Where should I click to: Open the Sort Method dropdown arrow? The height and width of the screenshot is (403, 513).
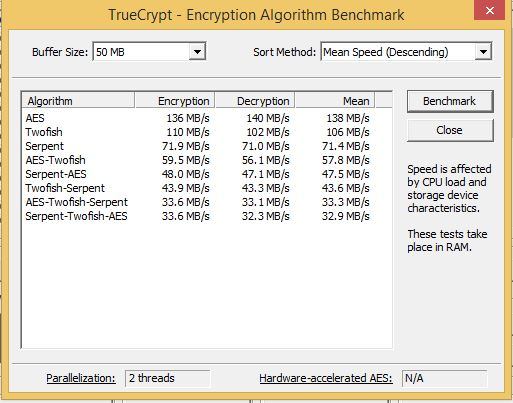click(483, 52)
